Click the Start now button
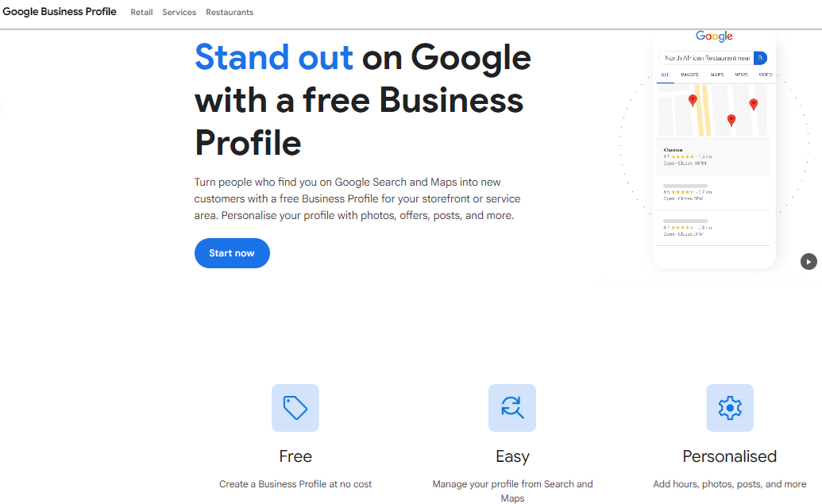 (x=232, y=253)
